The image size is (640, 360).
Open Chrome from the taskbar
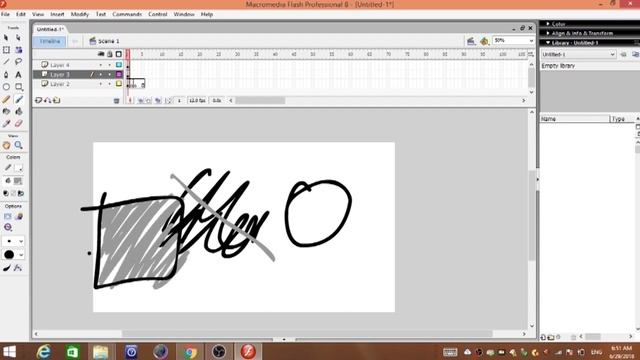[190, 351]
